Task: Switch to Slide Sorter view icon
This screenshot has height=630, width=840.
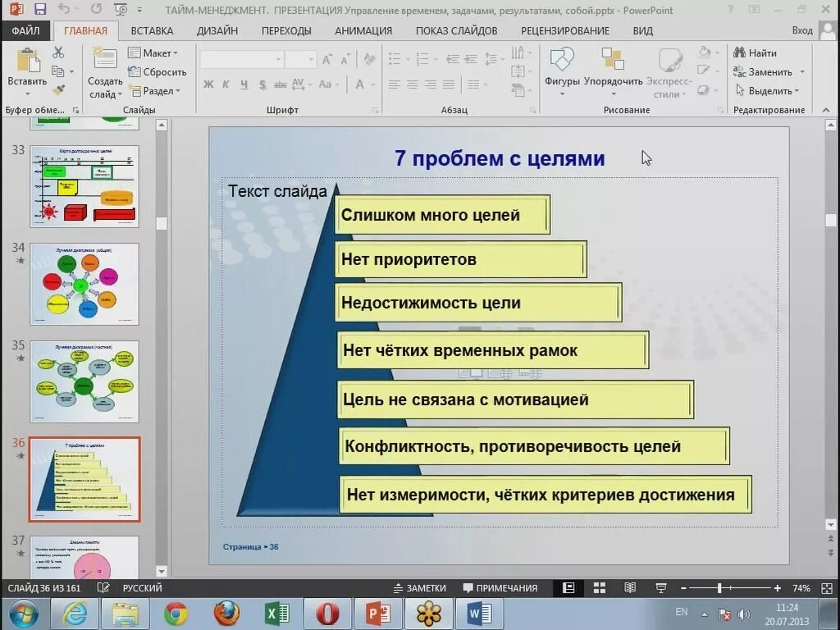Action: pos(600,587)
